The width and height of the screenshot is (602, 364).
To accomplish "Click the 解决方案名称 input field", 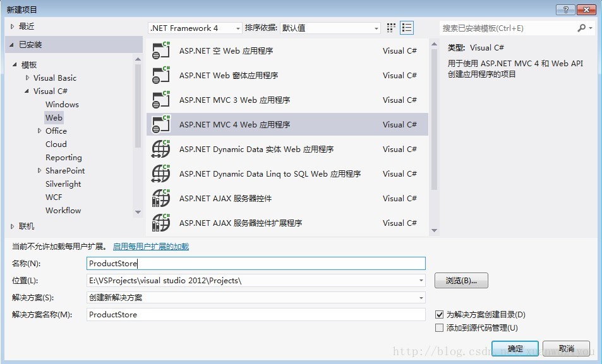I will [x=256, y=315].
